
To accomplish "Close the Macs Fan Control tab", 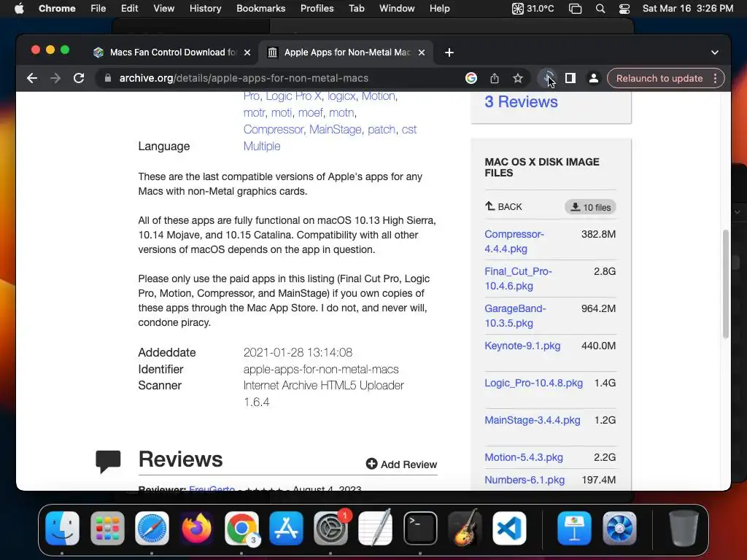I will click(x=247, y=52).
